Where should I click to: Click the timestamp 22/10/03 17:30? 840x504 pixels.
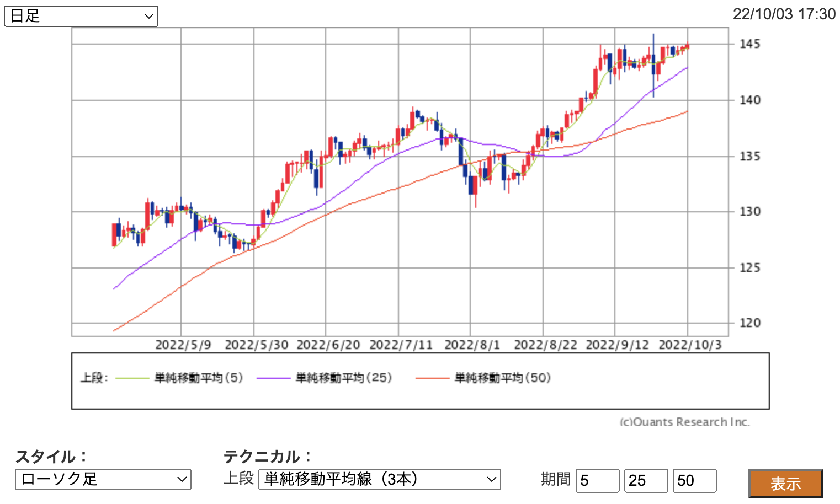coord(784,14)
